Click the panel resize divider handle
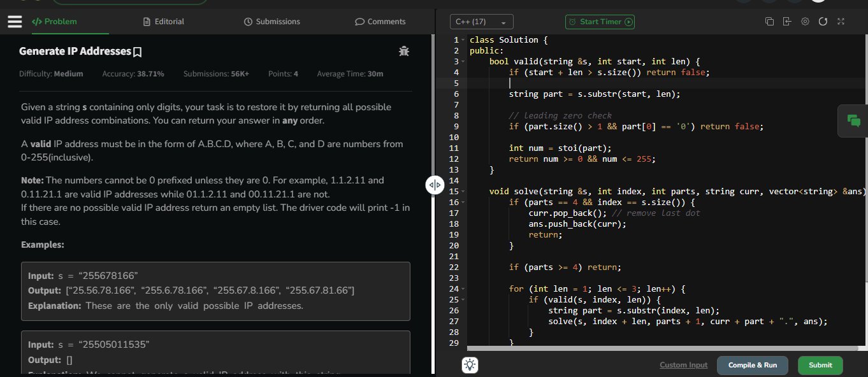 [434, 185]
